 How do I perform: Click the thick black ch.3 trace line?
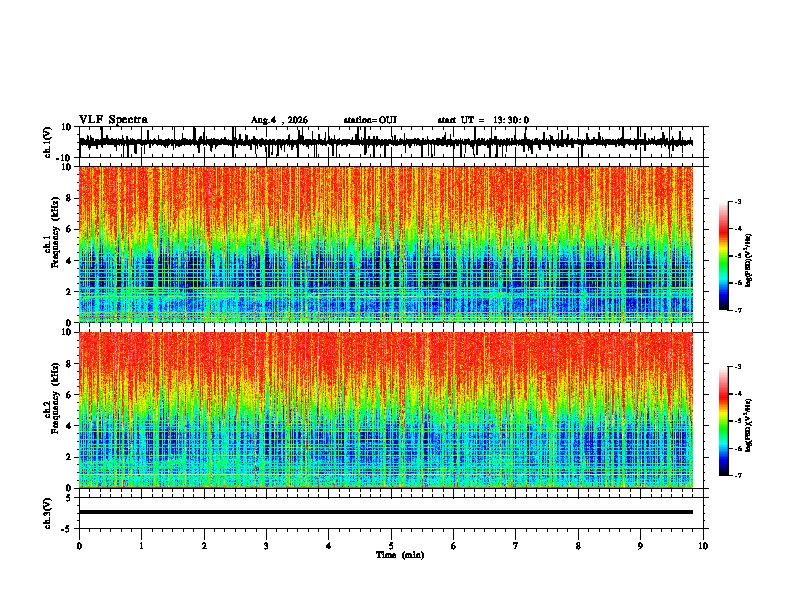point(386,512)
